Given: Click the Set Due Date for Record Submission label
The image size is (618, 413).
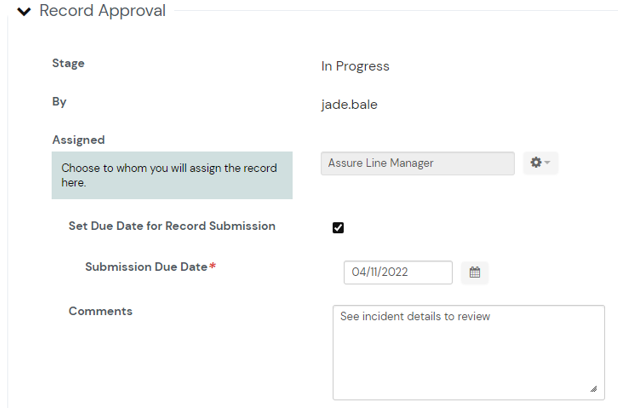Looking at the screenshot, I should (171, 226).
